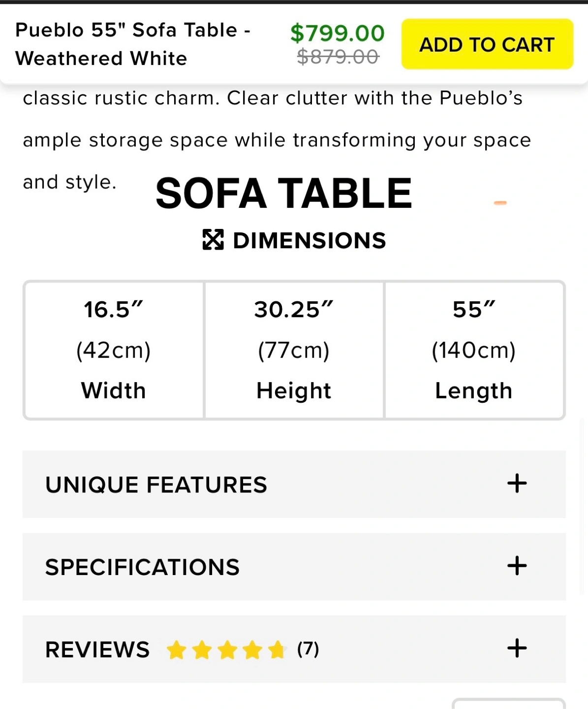This screenshot has width=588, height=709.
Task: Click the SOFA TABLE heading
Action: click(x=284, y=193)
